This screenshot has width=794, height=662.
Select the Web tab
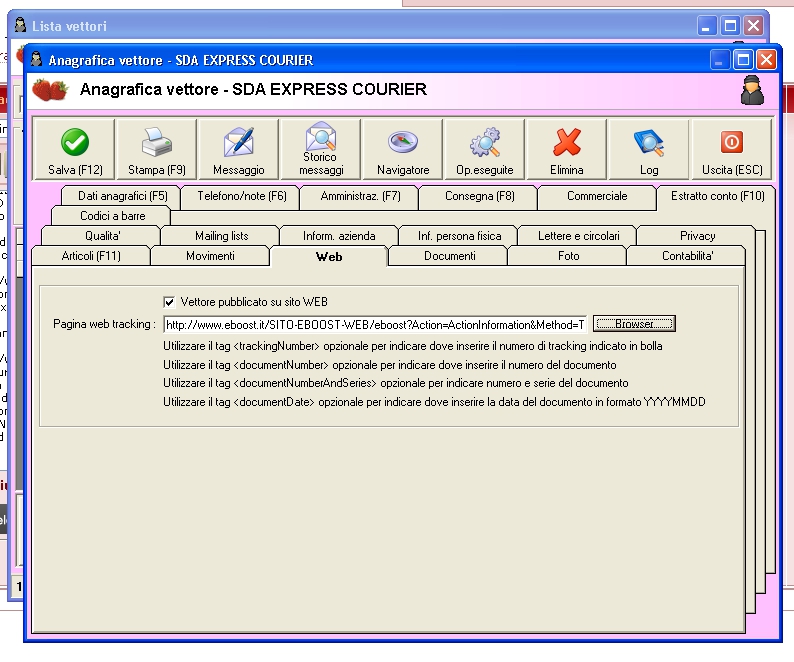(x=329, y=256)
